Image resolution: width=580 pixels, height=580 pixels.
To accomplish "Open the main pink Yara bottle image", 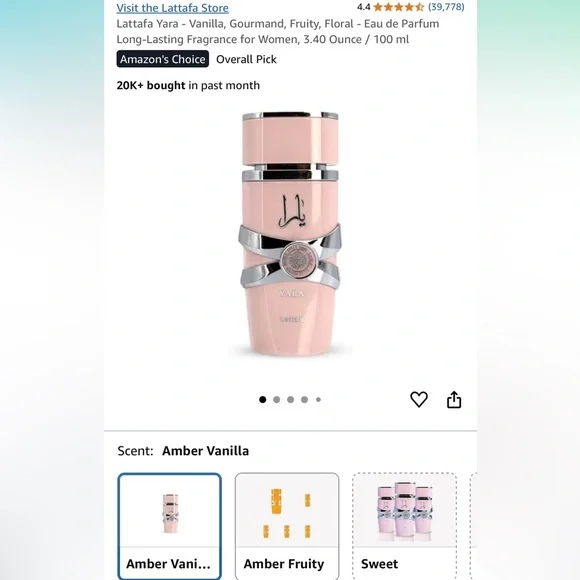I will [290, 234].
